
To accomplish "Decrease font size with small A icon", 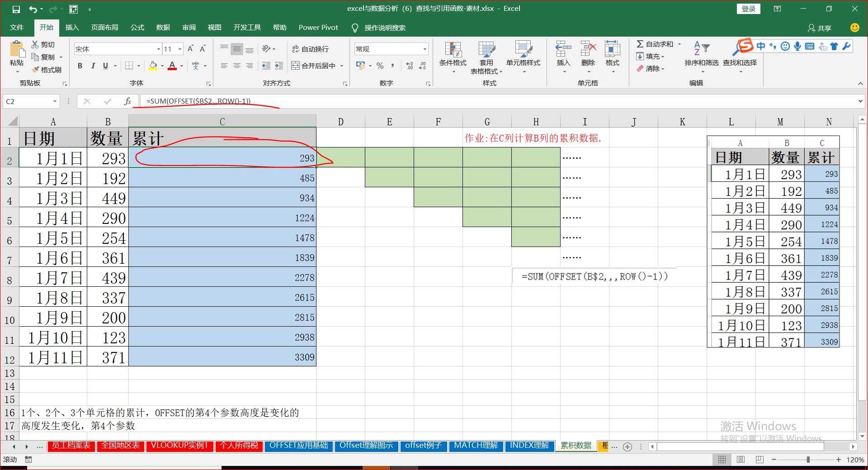I will coord(203,49).
